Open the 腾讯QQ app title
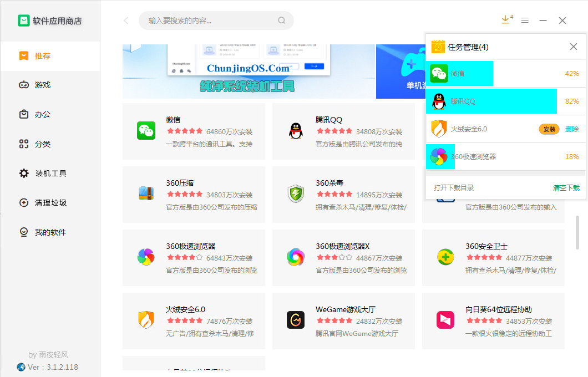 [x=329, y=120]
